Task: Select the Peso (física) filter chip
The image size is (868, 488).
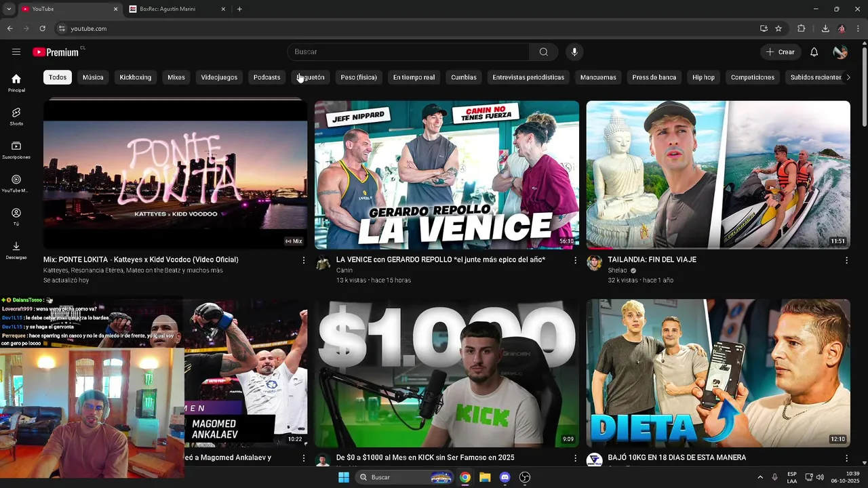Action: 359,77
